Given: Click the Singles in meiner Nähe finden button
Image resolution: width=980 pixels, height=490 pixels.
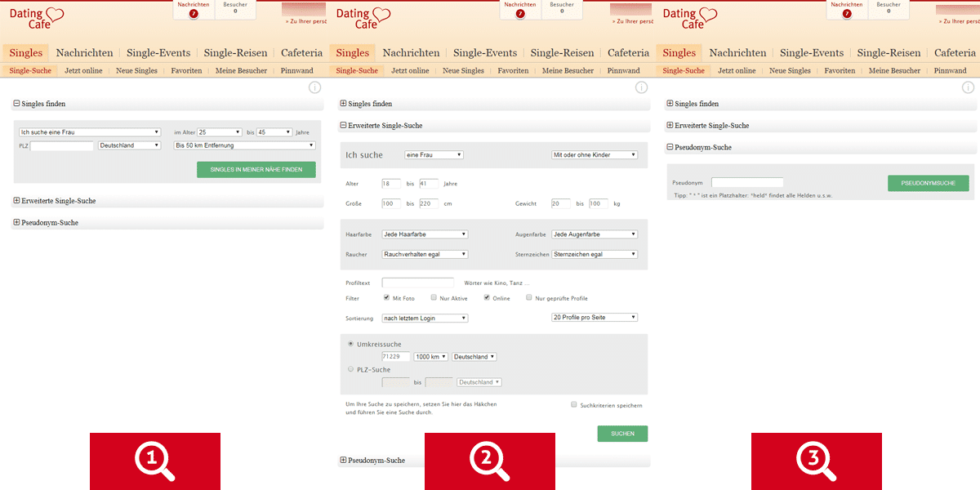Looking at the screenshot, I should click(256, 170).
